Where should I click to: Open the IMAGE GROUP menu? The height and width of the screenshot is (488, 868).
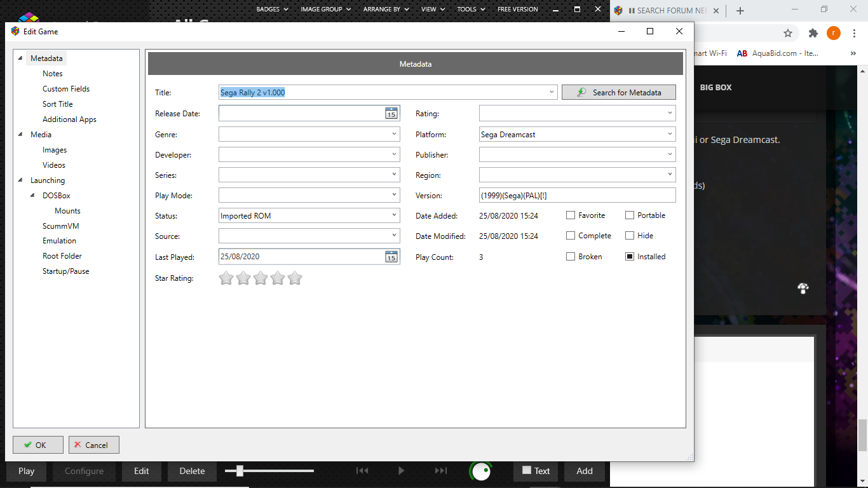pyautogui.click(x=326, y=10)
